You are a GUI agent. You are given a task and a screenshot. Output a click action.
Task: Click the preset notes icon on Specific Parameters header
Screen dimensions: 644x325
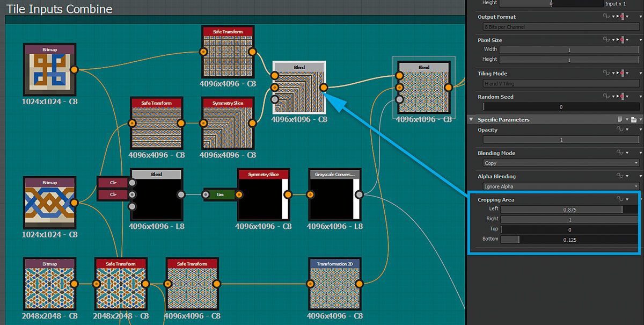pyautogui.click(x=620, y=119)
